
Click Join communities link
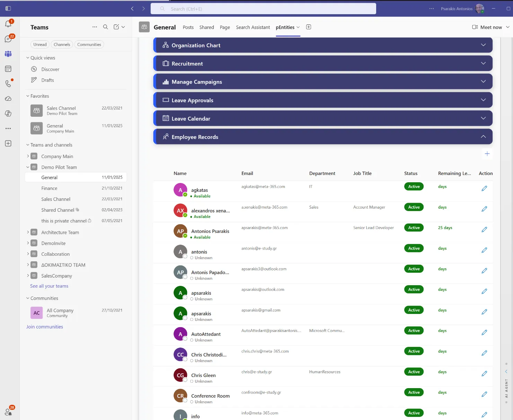click(45, 327)
